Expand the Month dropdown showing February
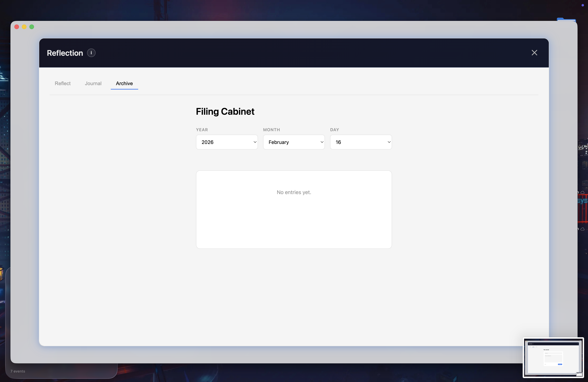The height and width of the screenshot is (382, 588). pyautogui.click(x=294, y=142)
